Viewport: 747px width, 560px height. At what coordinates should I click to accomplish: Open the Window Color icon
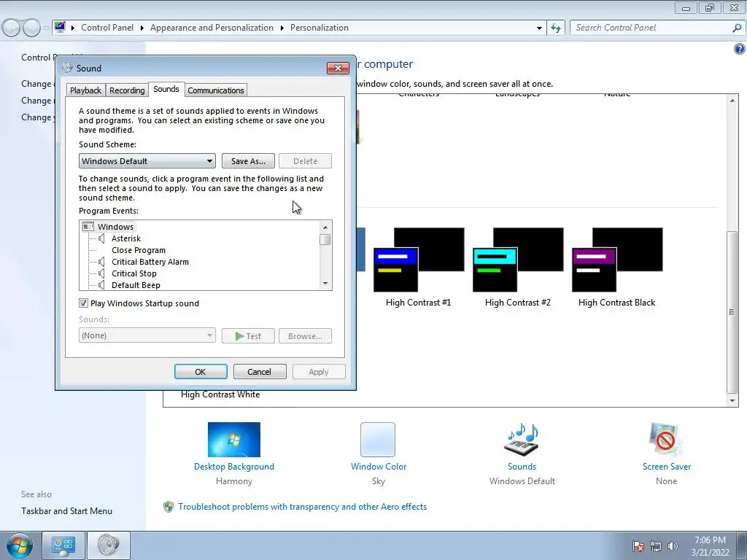(378, 440)
